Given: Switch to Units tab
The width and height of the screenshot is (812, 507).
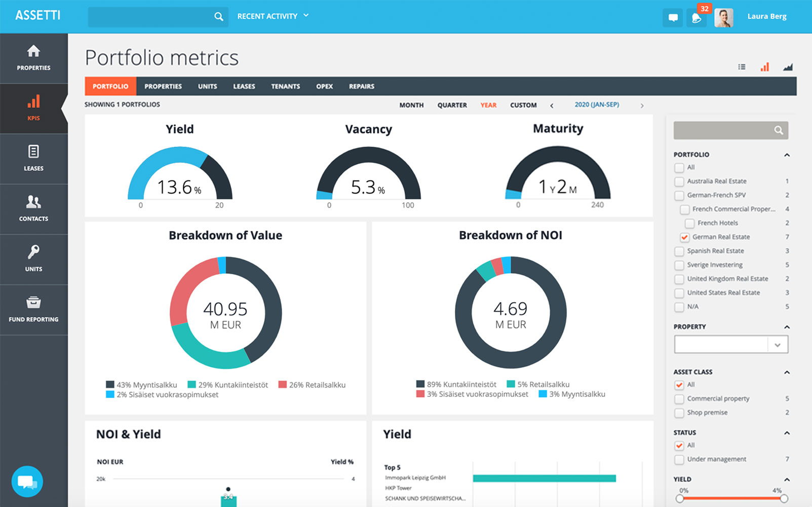Looking at the screenshot, I should (x=208, y=86).
